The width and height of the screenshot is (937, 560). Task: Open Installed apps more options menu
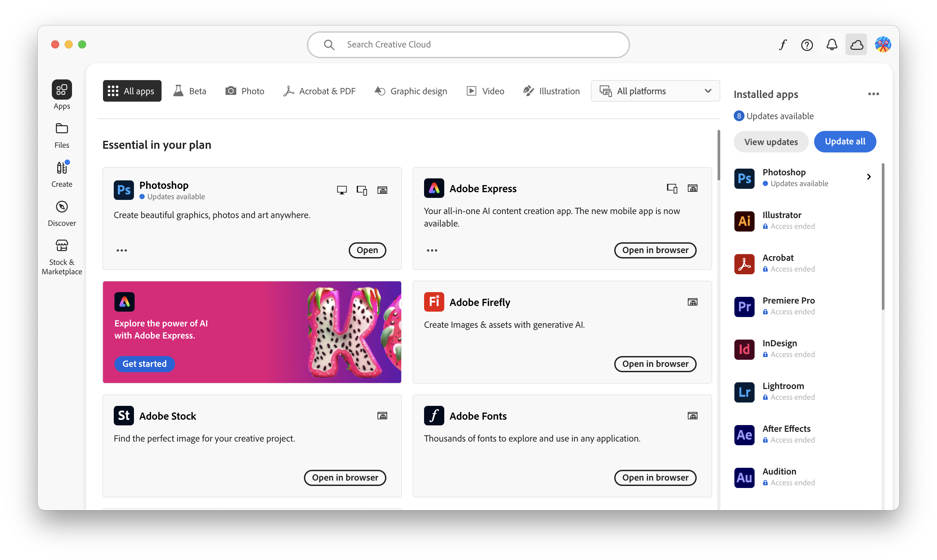point(874,94)
